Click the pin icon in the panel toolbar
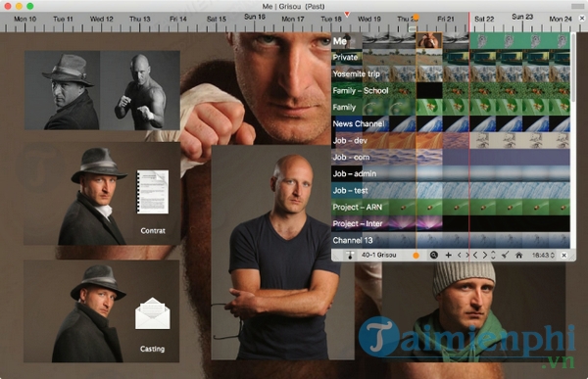588x379 pixels. point(350,256)
